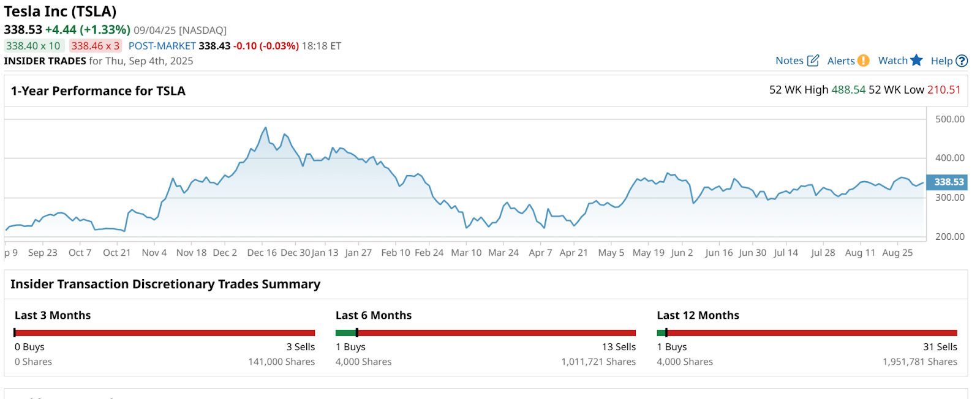Click the 3 Sells count
This screenshot has height=399, width=980.
301,347
